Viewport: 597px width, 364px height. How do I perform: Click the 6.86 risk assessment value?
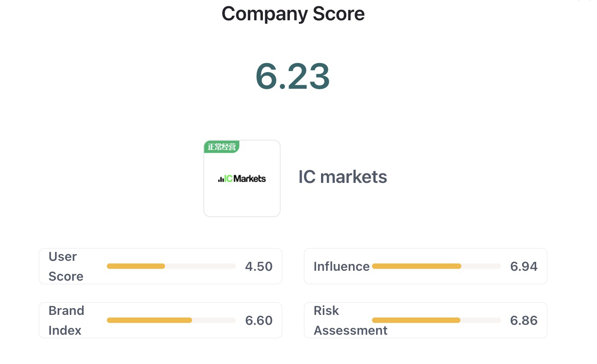(524, 320)
